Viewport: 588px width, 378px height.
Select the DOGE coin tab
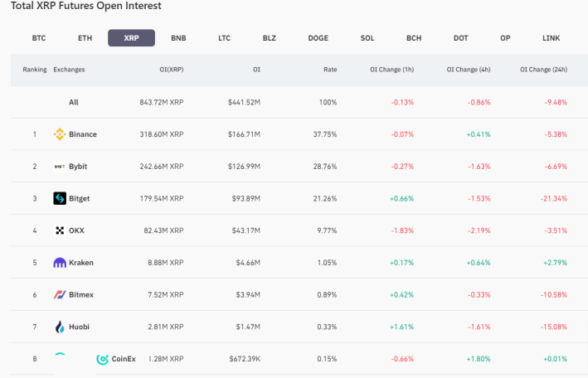point(318,38)
